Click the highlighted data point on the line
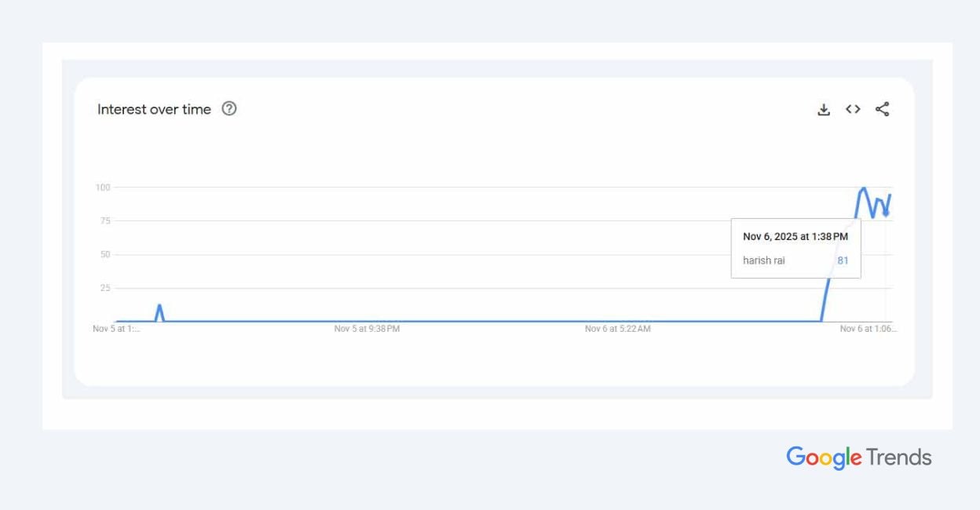Screen dimensions: 980x510 coord(886,212)
